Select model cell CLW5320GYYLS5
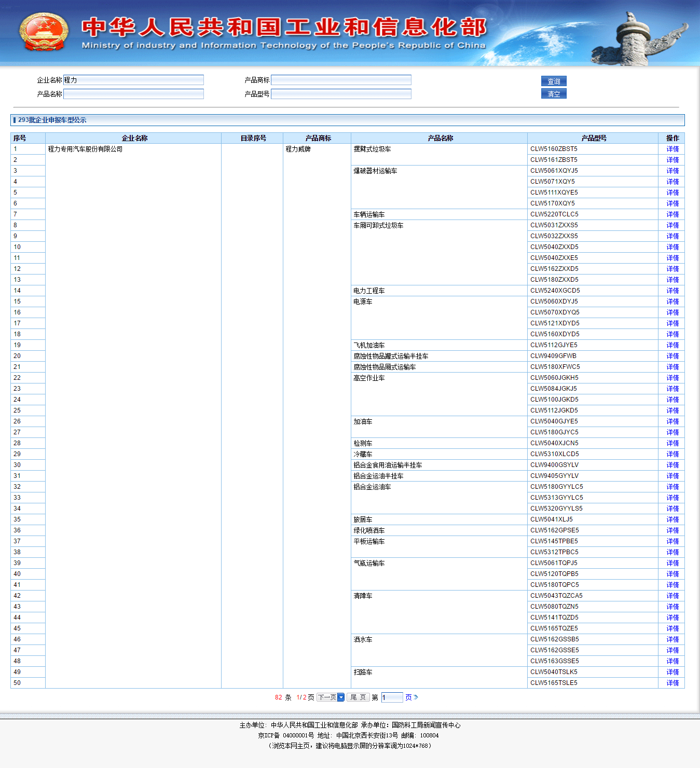This screenshot has height=768, width=700. click(556, 509)
